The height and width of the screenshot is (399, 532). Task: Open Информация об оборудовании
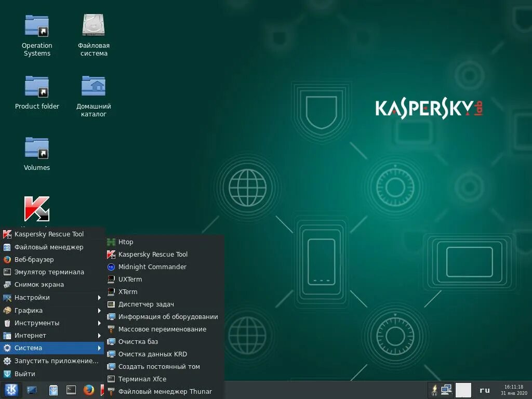point(164,317)
